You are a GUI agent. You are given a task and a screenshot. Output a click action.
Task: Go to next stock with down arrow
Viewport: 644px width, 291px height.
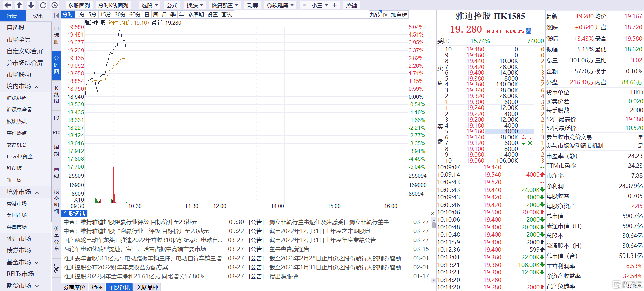tap(31, 5)
